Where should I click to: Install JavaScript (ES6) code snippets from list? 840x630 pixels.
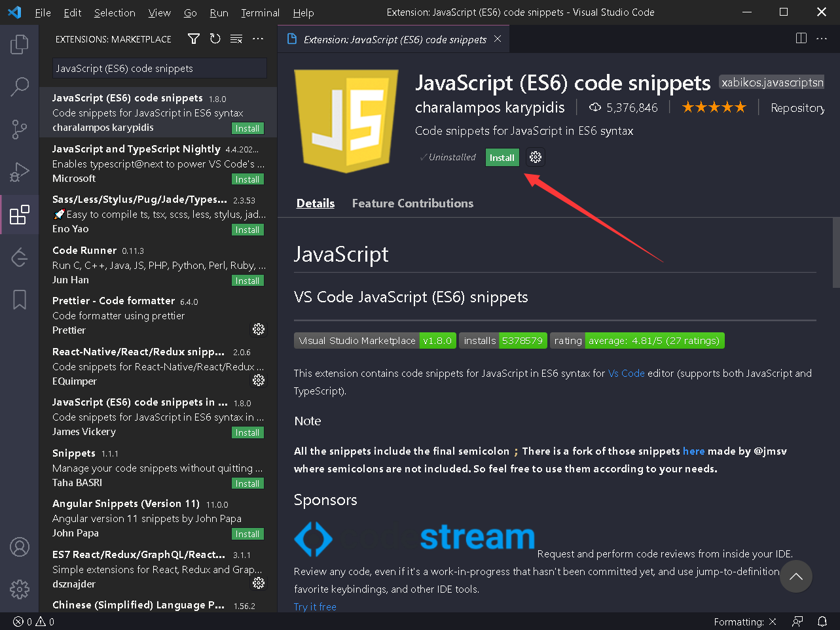click(247, 128)
